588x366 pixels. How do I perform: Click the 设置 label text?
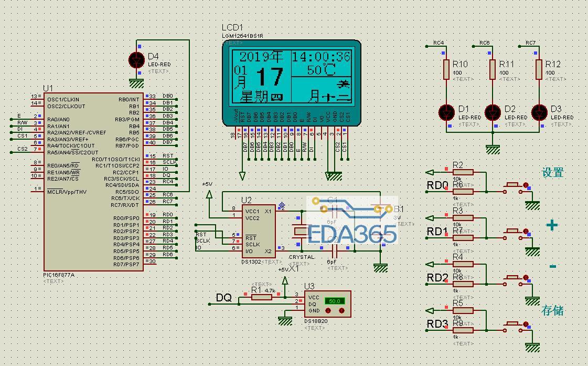(553, 173)
